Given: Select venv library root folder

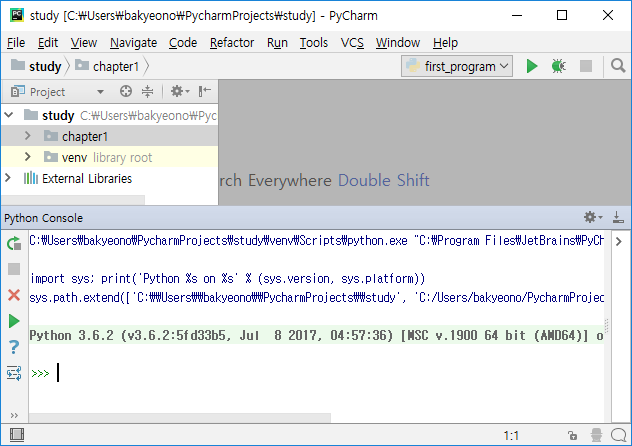Looking at the screenshot, I should pyautogui.click(x=109, y=157).
